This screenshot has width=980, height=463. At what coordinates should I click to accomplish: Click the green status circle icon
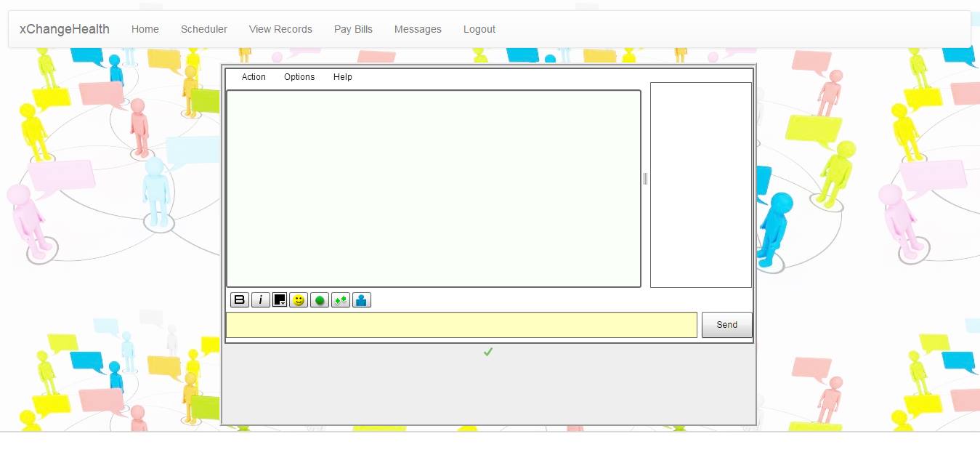click(x=320, y=300)
